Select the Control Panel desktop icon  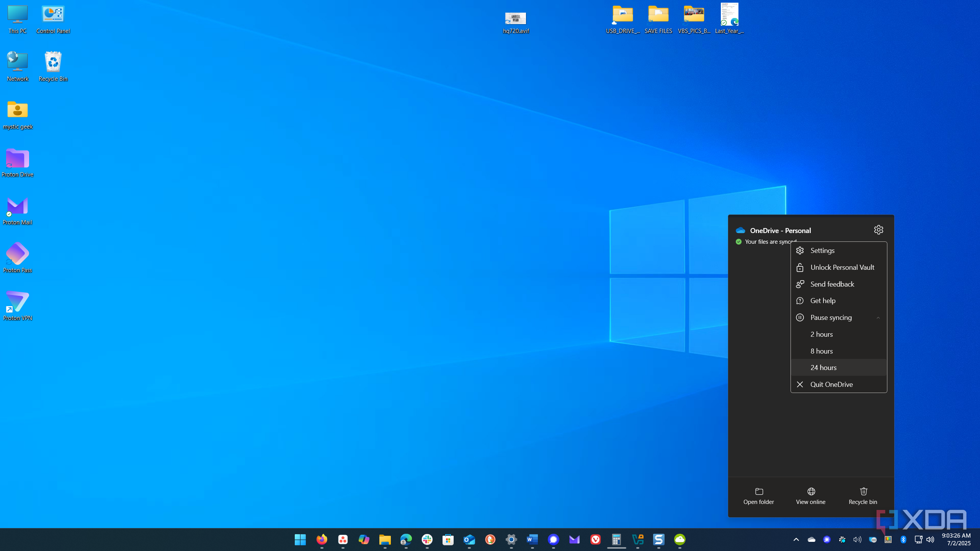[53, 20]
